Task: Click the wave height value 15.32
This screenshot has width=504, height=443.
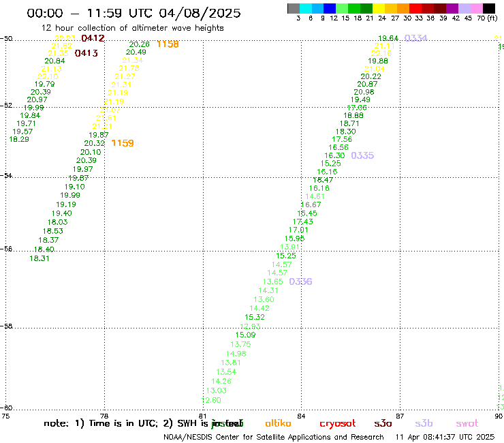Action: tap(255, 317)
